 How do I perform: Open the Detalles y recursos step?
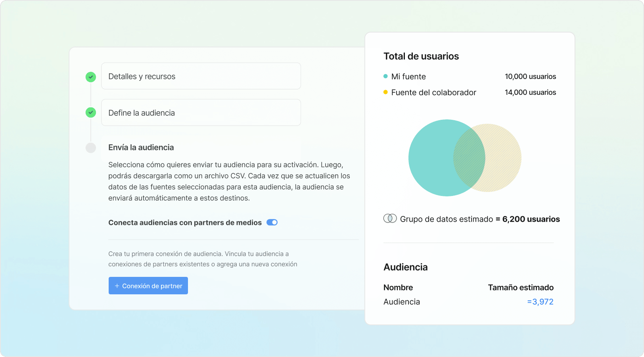click(201, 76)
